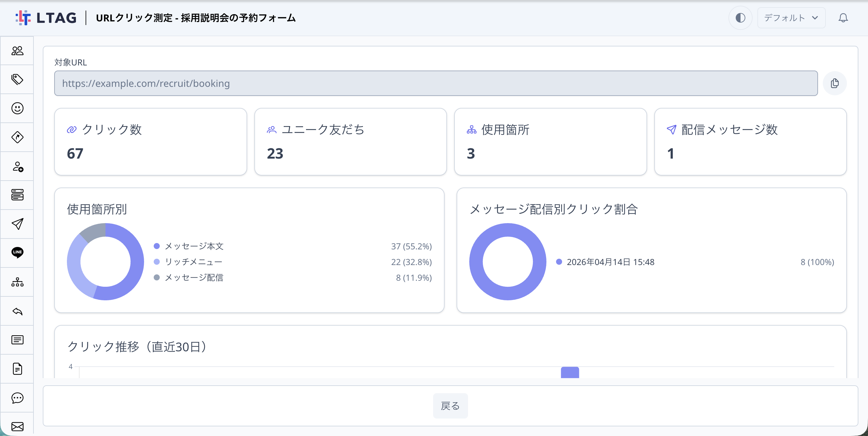Viewport: 868px width, 436px height.
Task: Open the LINE speech bubble icon
Action: coord(17,253)
